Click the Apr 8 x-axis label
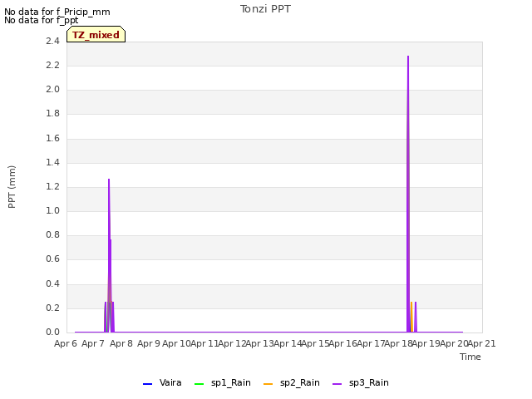Image resolution: width=532 pixels, height=399 pixels. tap(121, 343)
